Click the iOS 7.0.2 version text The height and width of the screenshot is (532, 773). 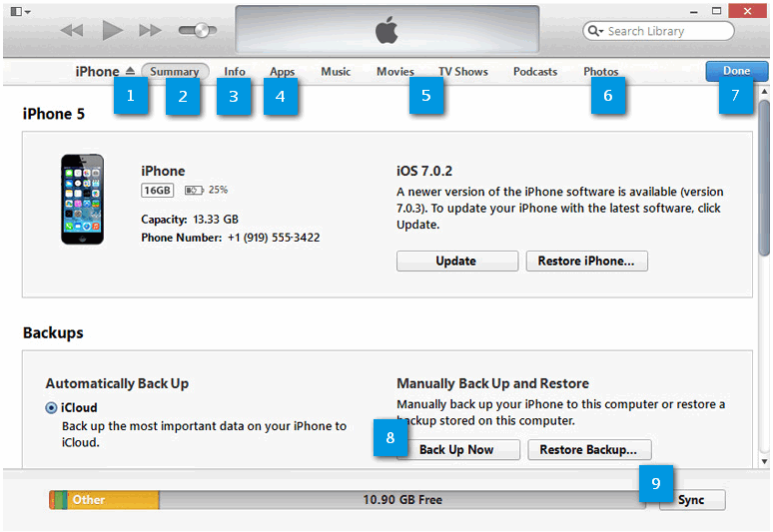coord(424,171)
